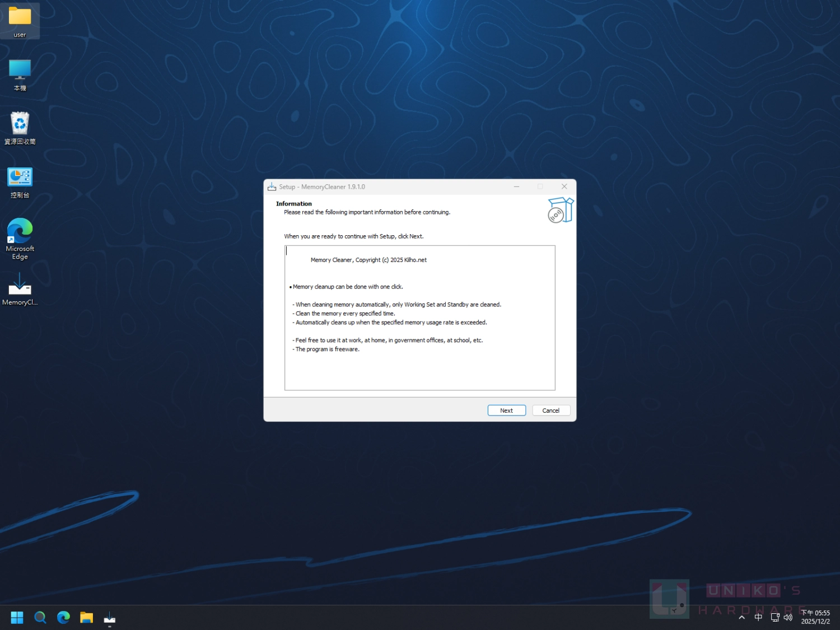
Task: Launch Edge from the taskbar
Action: coord(63,617)
